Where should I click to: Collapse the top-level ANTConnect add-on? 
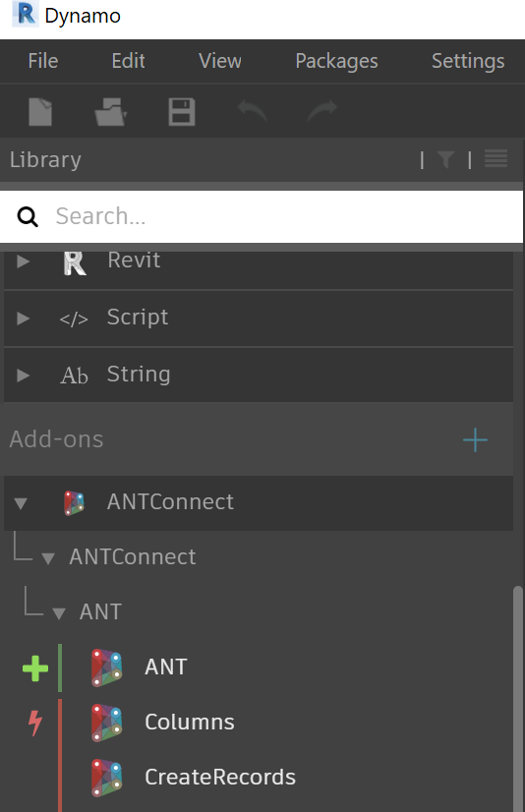click(x=21, y=503)
